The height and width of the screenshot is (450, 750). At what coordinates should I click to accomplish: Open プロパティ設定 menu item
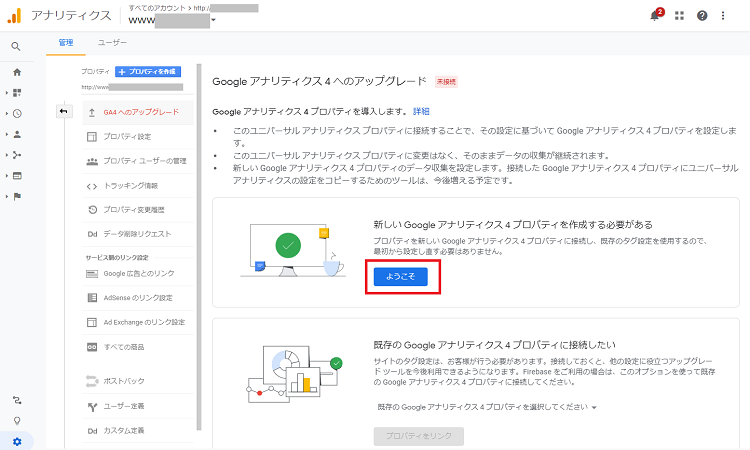tap(138, 137)
